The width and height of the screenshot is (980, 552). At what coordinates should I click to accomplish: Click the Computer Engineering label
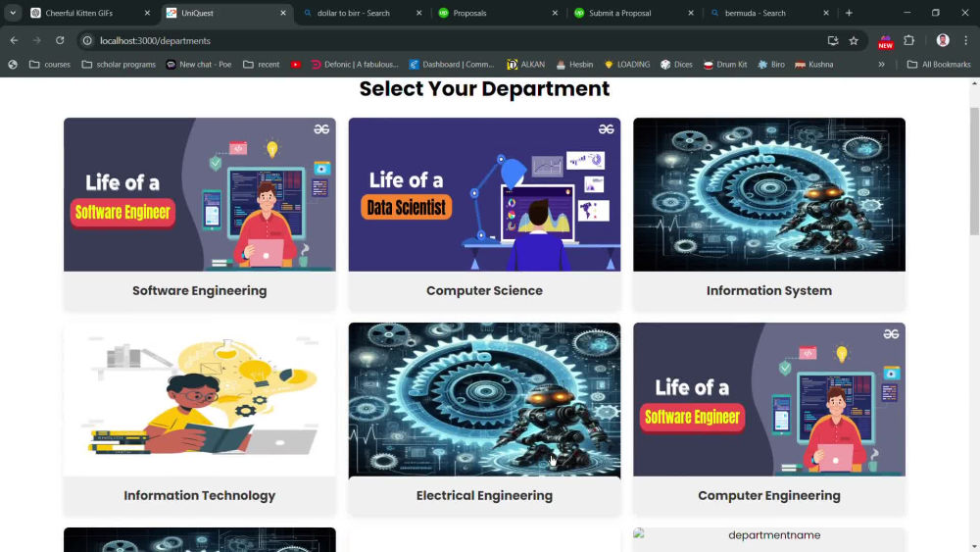(x=768, y=496)
